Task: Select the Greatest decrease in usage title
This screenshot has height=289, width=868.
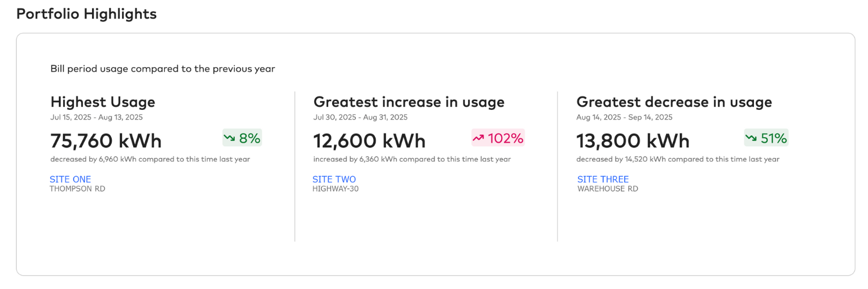Action: (x=674, y=102)
